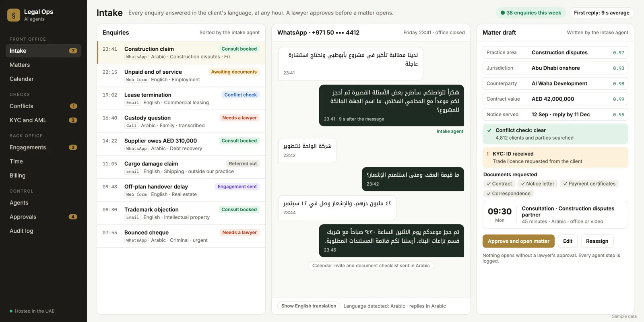Select the Counterparty Al Waha Development field
The width and height of the screenshot is (644, 322).
[x=555, y=84]
